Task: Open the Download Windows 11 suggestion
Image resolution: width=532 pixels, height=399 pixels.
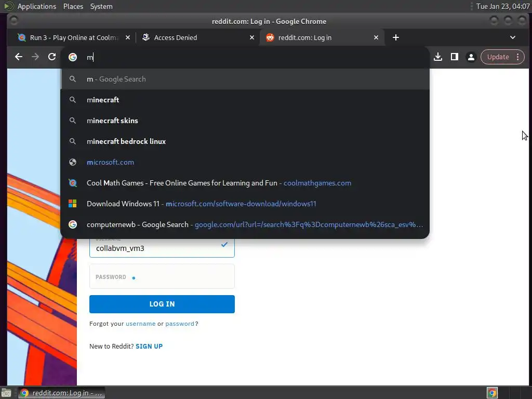Action: pos(245,204)
